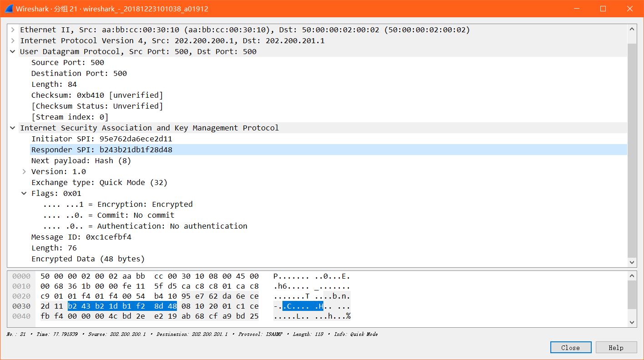Click the hex bytes pane scrollbar thumb
This screenshot has height=360, width=644.
click(x=632, y=295)
